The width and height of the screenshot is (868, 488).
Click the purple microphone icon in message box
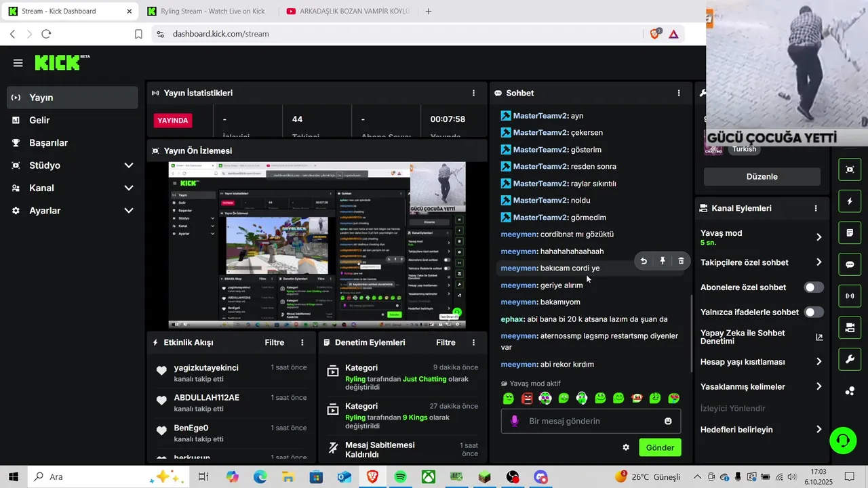[514, 421]
